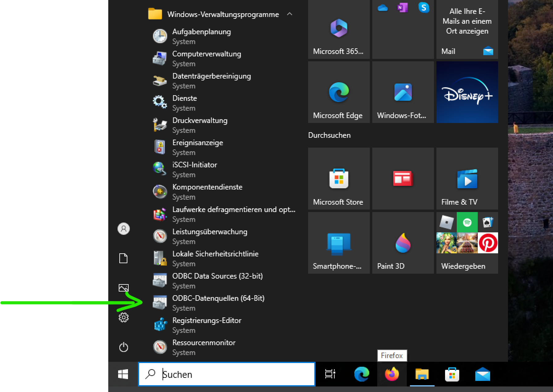Open the Mail tile

click(x=467, y=29)
